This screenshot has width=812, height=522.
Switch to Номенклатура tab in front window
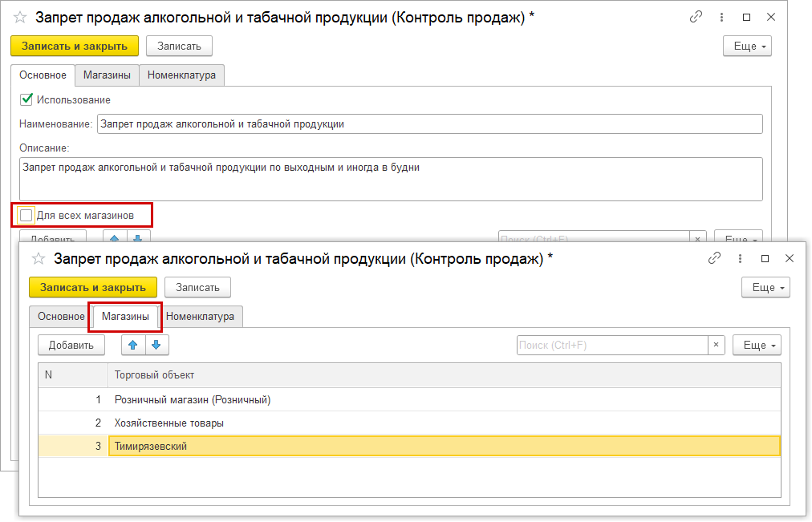200,316
